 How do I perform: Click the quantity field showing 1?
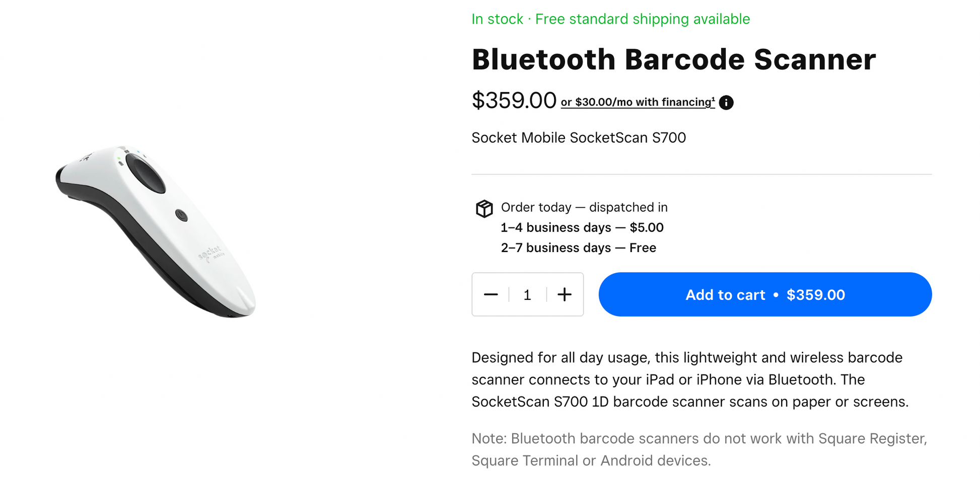(527, 295)
